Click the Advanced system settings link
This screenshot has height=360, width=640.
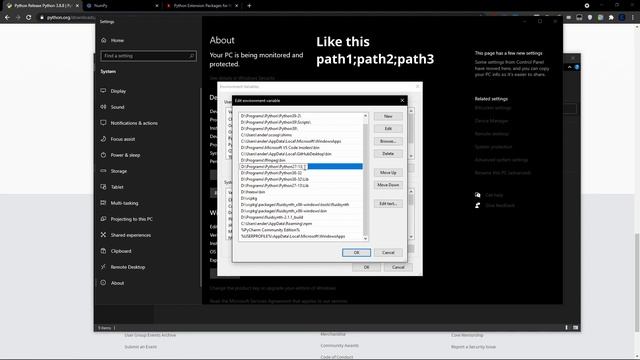501,160
